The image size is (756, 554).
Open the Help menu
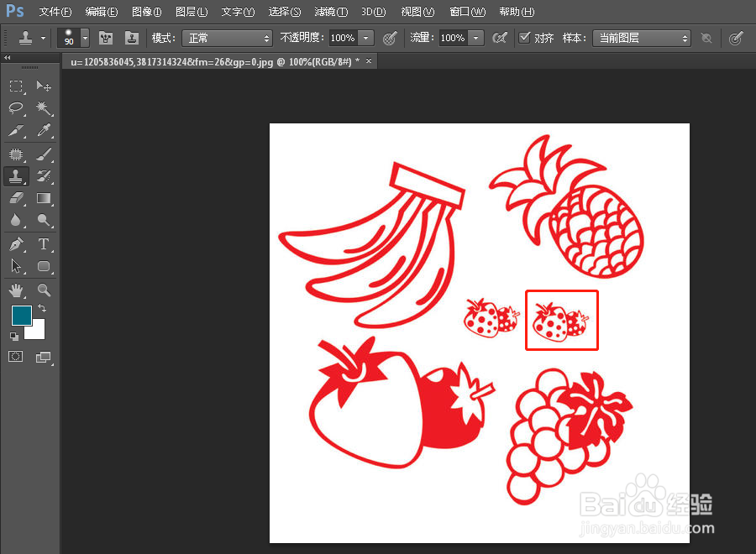click(517, 12)
